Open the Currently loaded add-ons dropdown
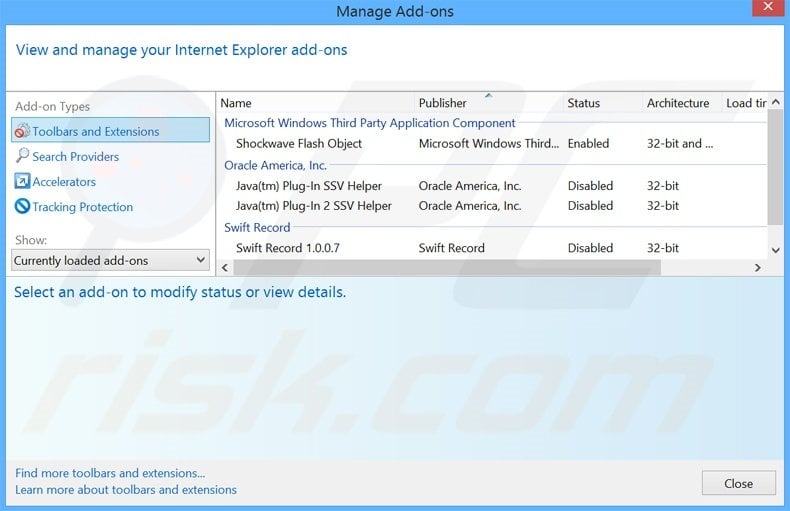Image resolution: width=790 pixels, height=511 pixels. tap(110, 260)
